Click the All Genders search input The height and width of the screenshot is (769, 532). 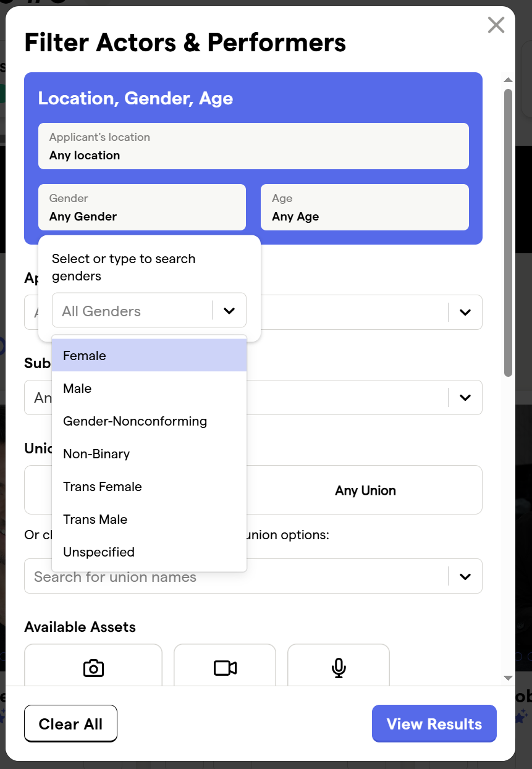pos(132,311)
